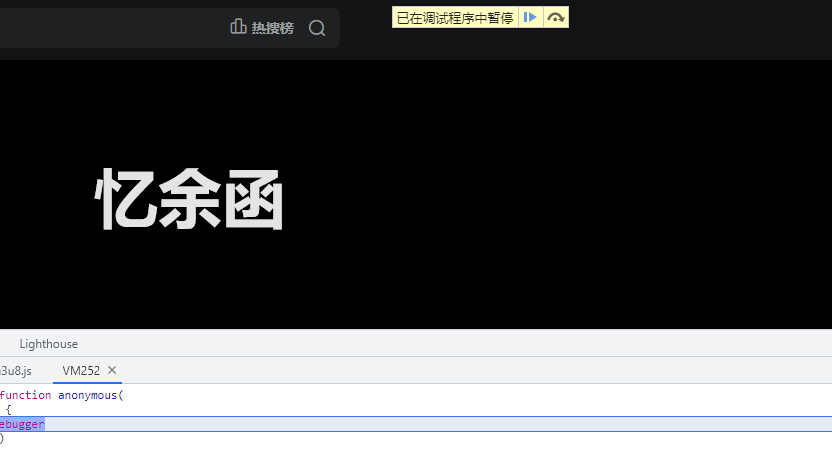This screenshot has height=465, width=832.
Task: Place cursor on the opening brace line
Action: coord(8,410)
